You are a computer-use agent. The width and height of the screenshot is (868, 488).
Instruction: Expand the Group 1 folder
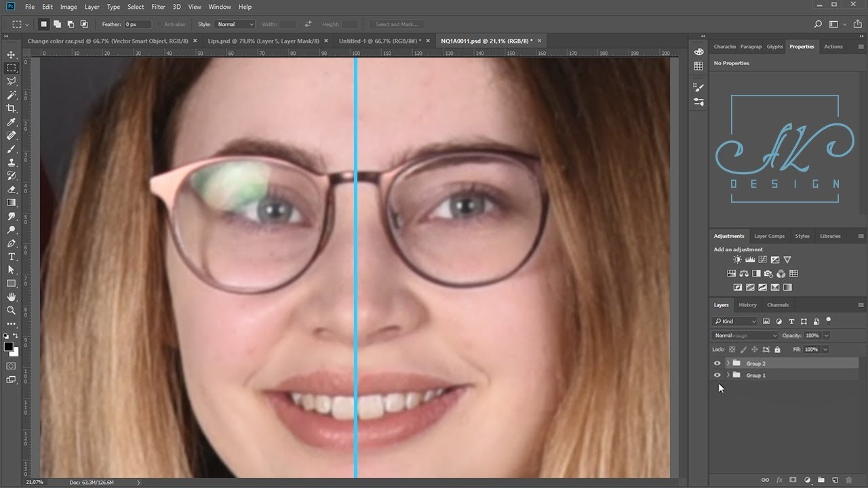pyautogui.click(x=728, y=375)
